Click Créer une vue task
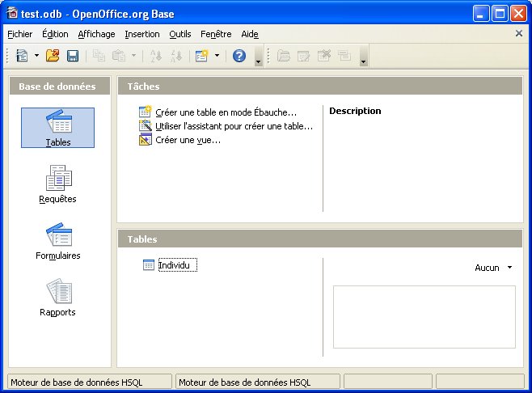Viewport: 532px width, 393px height. click(188, 140)
